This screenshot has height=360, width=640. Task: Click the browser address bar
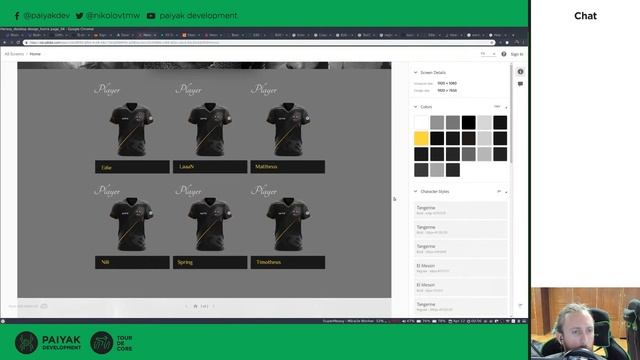click(259, 42)
